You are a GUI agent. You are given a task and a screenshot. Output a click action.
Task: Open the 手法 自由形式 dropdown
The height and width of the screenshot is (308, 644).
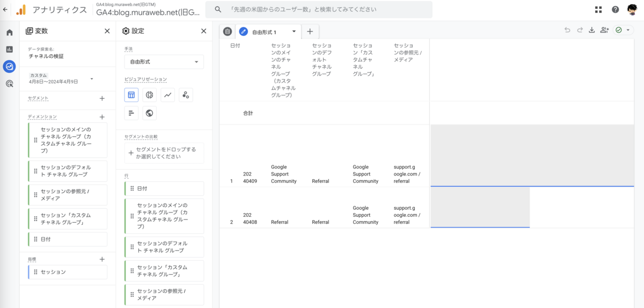pos(164,62)
